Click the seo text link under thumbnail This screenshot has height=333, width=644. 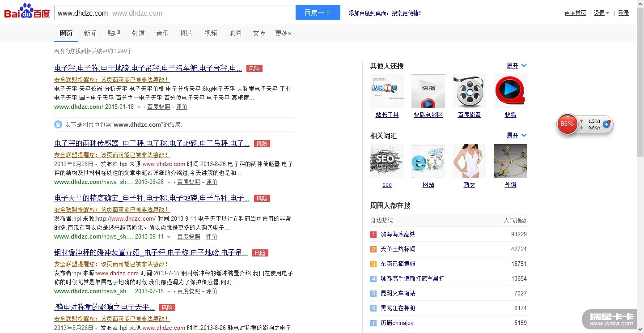387,185
